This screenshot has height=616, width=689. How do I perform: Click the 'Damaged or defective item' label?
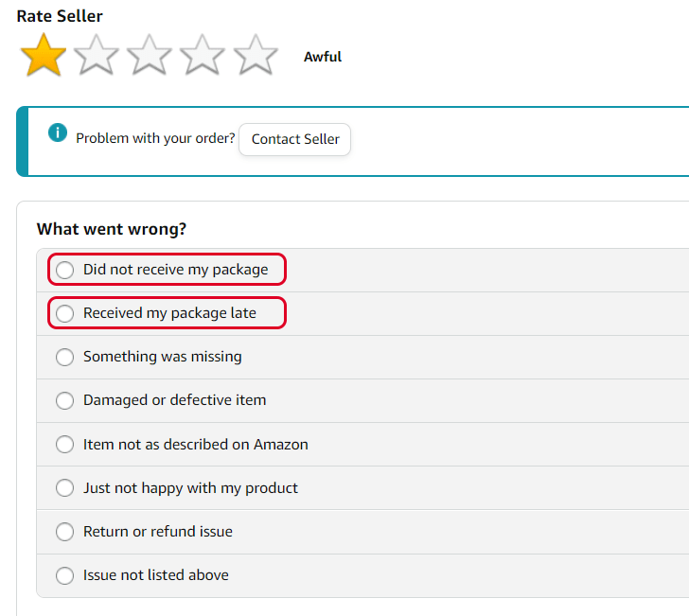[x=174, y=400]
